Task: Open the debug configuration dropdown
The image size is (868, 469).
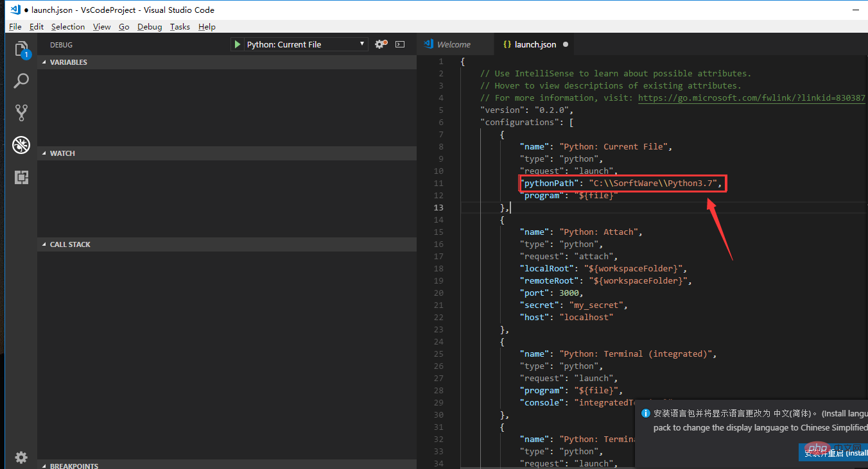Action: pos(299,44)
